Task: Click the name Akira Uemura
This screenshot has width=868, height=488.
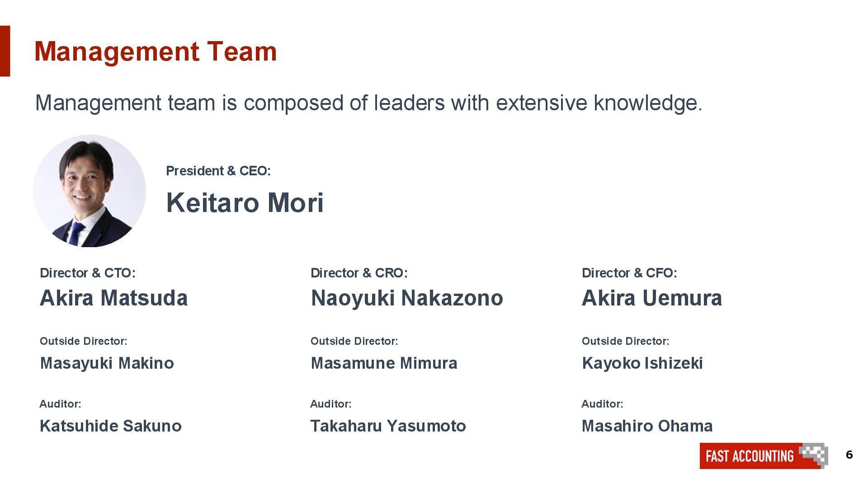Action: [x=652, y=298]
